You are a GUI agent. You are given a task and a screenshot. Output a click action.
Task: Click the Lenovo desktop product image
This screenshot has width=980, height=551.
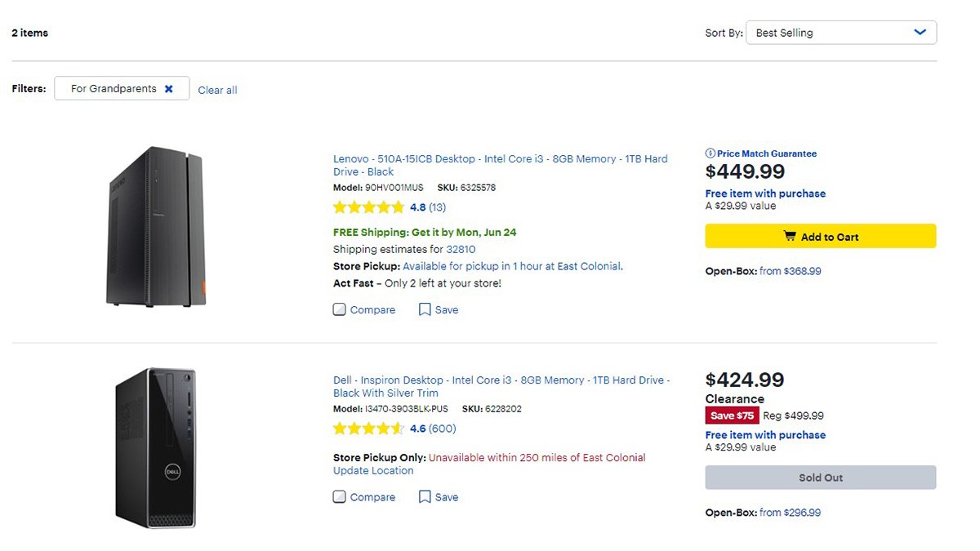pyautogui.click(x=153, y=226)
